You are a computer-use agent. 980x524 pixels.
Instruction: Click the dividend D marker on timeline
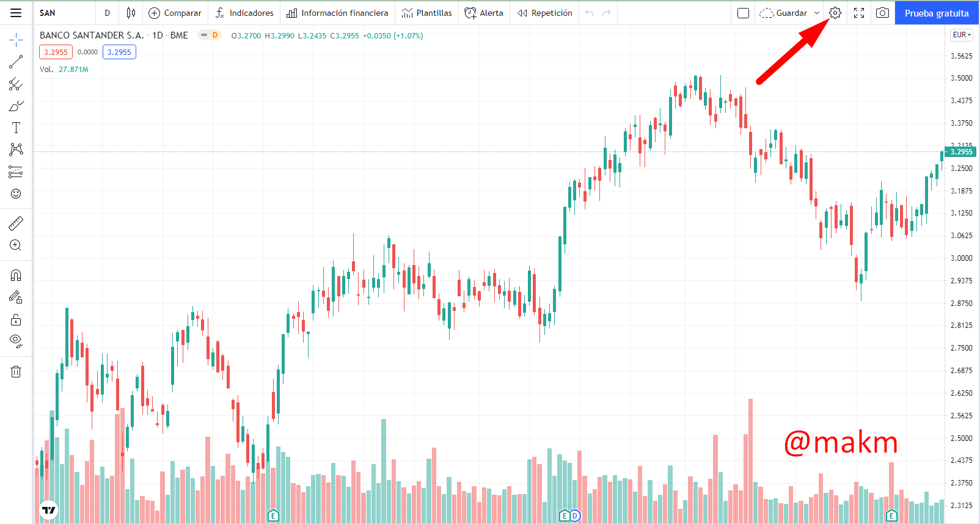point(575,515)
